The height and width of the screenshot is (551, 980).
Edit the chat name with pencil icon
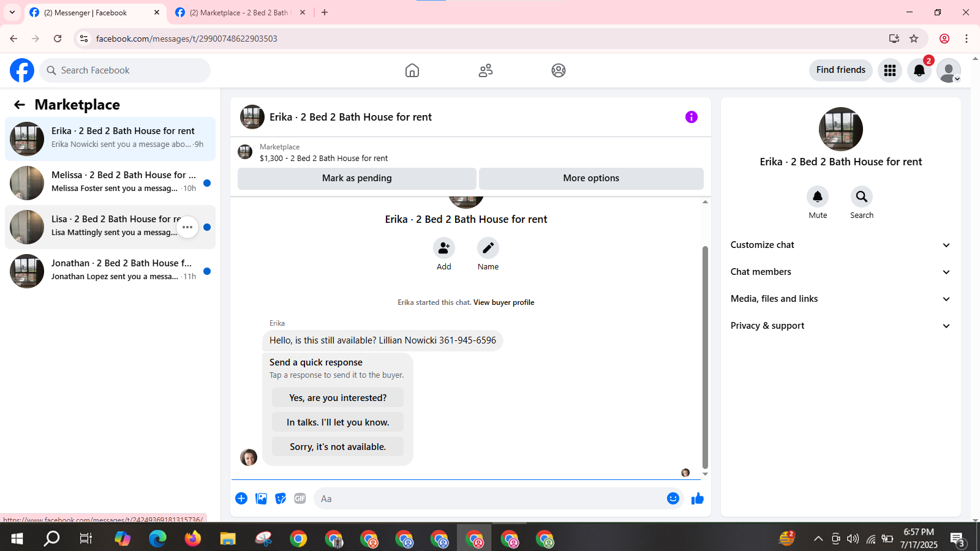(x=488, y=248)
